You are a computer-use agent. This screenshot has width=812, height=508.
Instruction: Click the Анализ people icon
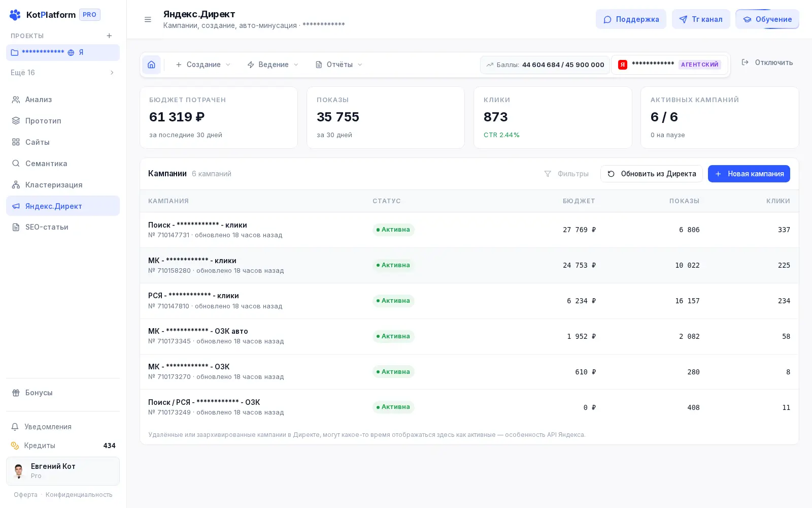point(16,100)
